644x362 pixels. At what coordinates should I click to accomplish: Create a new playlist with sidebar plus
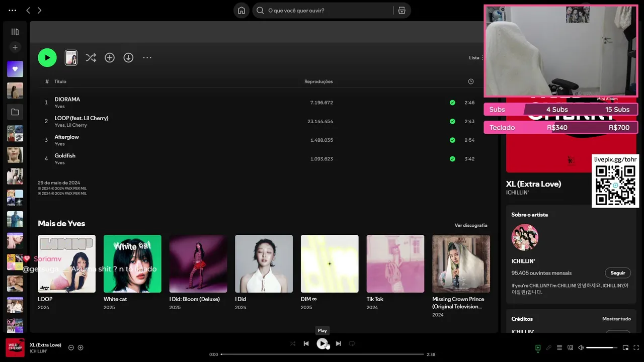pyautogui.click(x=15, y=47)
